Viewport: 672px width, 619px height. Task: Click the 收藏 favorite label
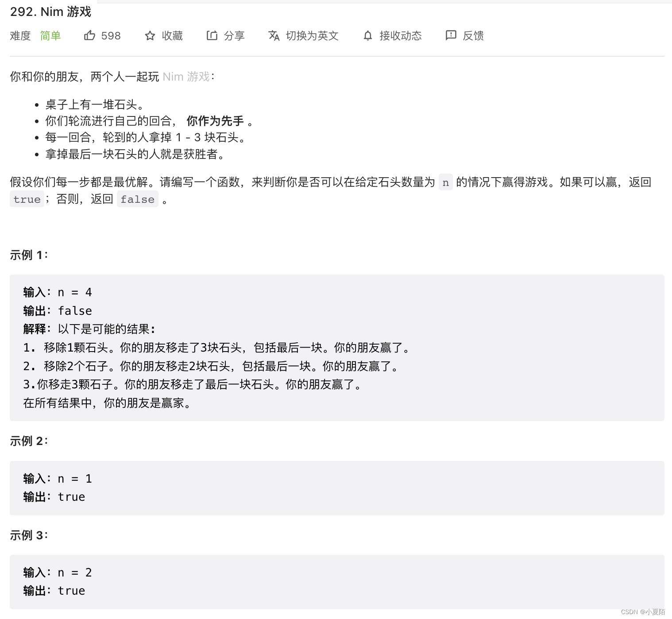(x=172, y=36)
